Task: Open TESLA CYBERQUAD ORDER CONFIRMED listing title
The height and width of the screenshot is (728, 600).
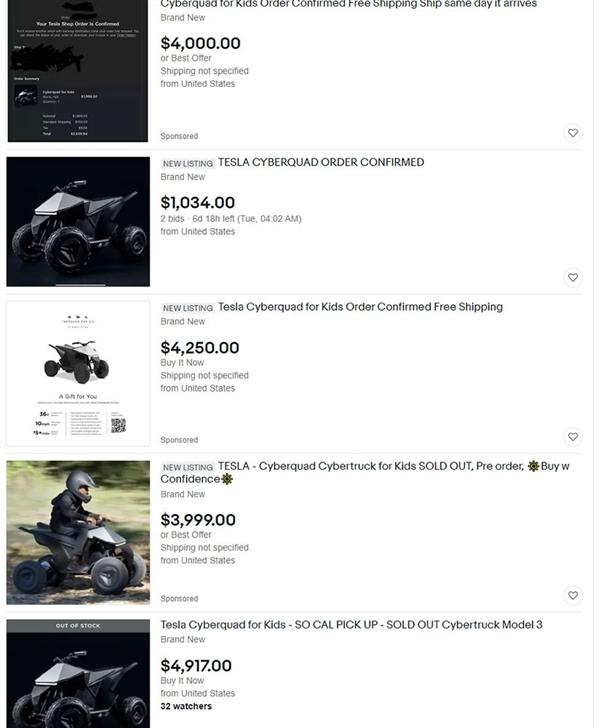Action: click(321, 162)
